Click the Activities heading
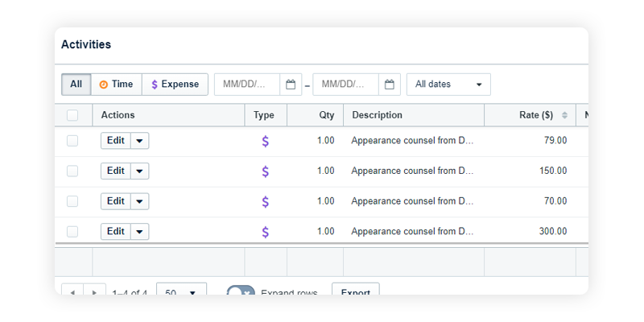Viewport: 644px width, 322px height. pyautogui.click(x=86, y=44)
